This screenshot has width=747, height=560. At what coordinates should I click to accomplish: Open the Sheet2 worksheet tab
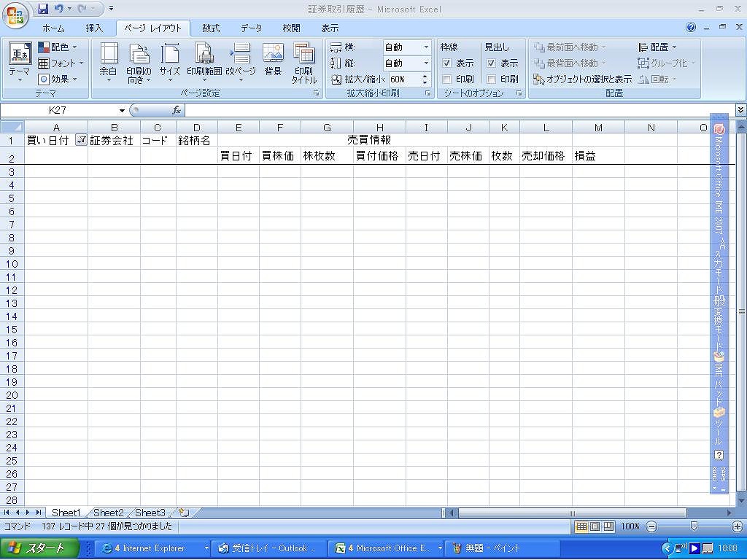point(109,513)
